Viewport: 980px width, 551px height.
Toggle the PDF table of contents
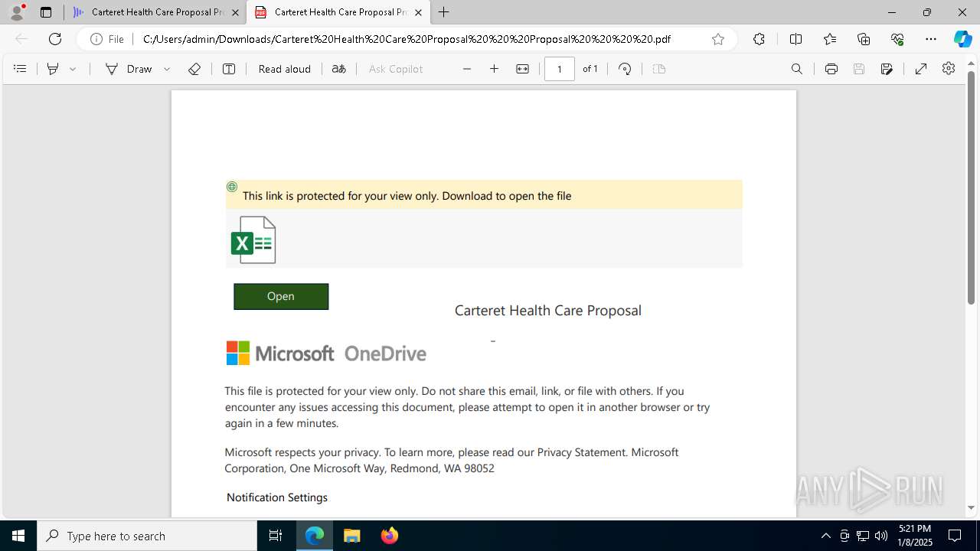pyautogui.click(x=20, y=69)
